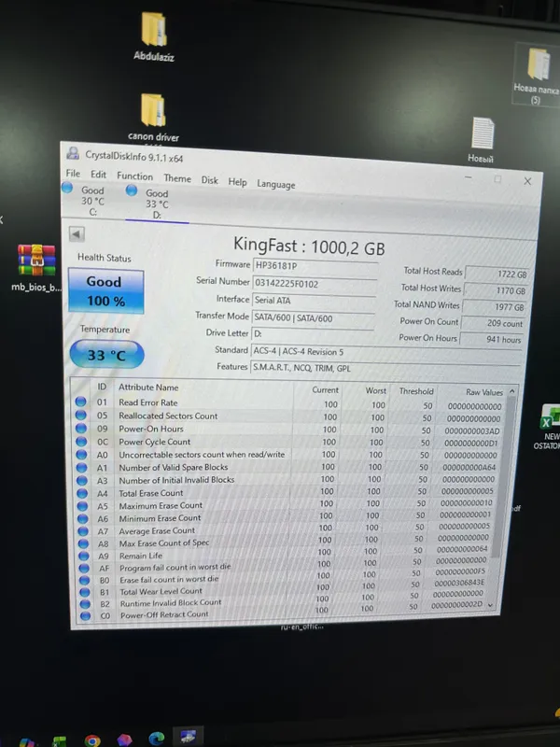Click the Raw Values column header
The image size is (560, 747).
click(x=483, y=392)
